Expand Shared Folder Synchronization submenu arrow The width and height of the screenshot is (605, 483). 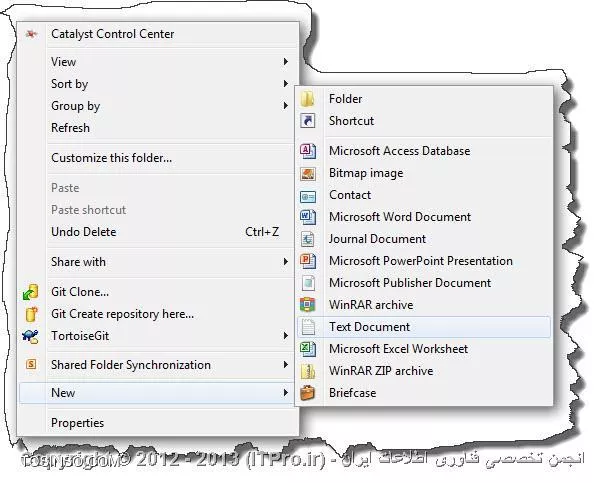click(286, 365)
